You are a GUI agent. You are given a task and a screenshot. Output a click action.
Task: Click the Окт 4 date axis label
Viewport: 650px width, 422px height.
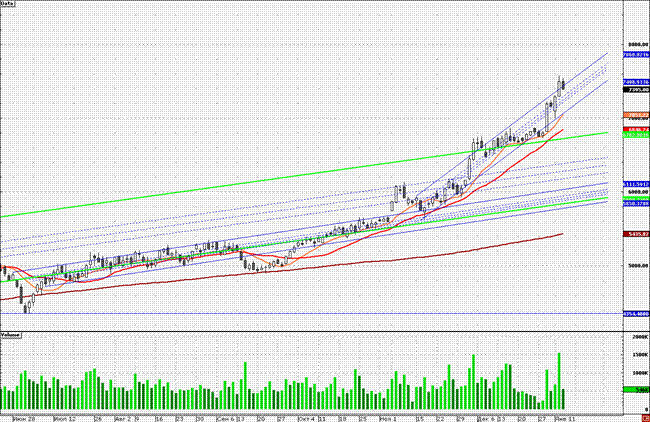[x=307, y=419]
